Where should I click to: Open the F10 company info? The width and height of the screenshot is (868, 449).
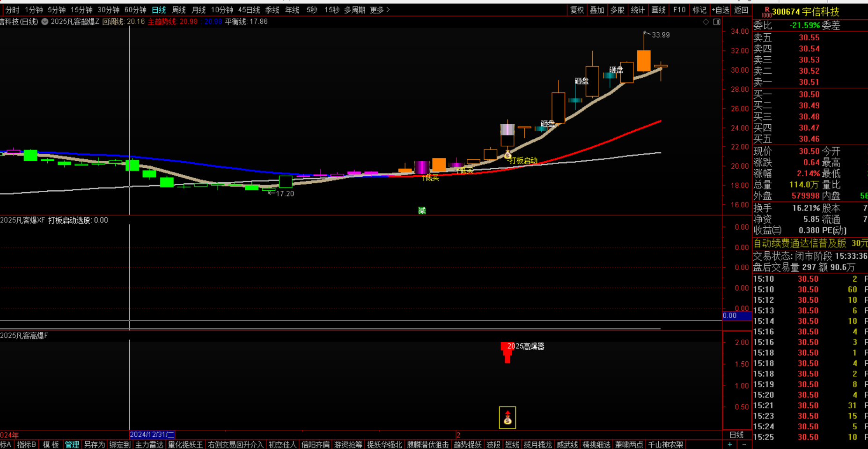(x=679, y=10)
